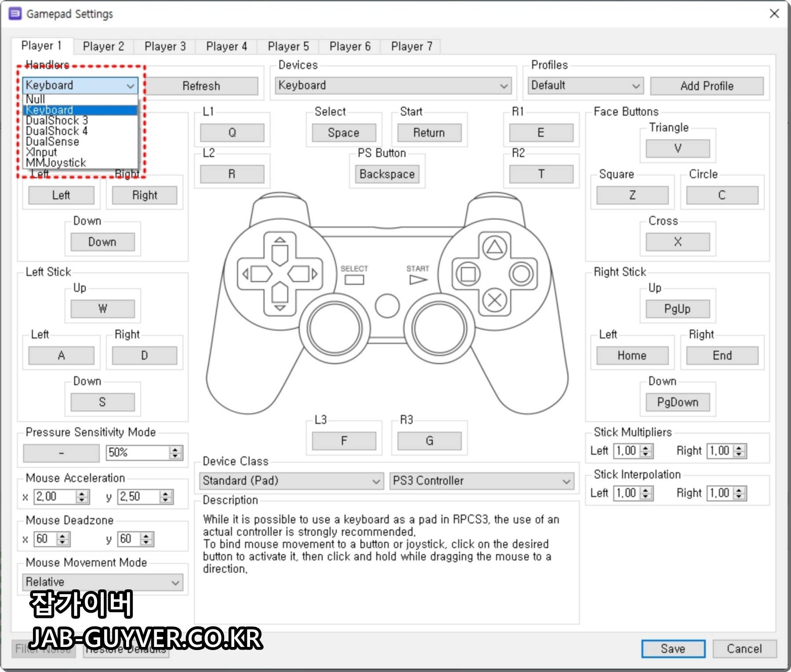Collapse the Handlers Keyboard dropdown
Viewport: 791px width, 672px height.
click(x=80, y=85)
